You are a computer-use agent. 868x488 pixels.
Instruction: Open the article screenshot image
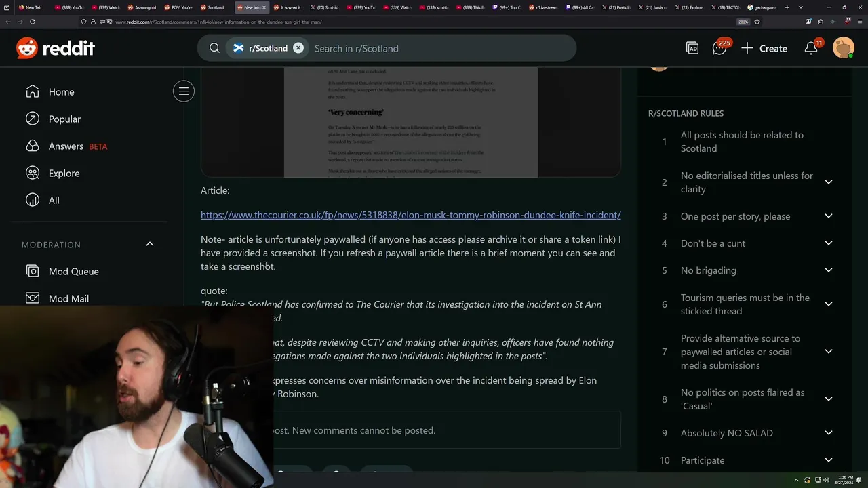coord(411,122)
